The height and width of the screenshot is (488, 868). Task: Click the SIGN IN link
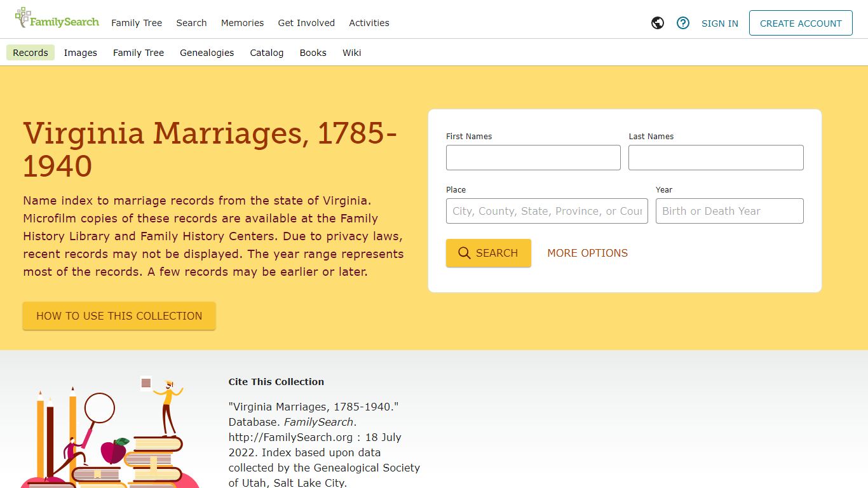(x=720, y=24)
